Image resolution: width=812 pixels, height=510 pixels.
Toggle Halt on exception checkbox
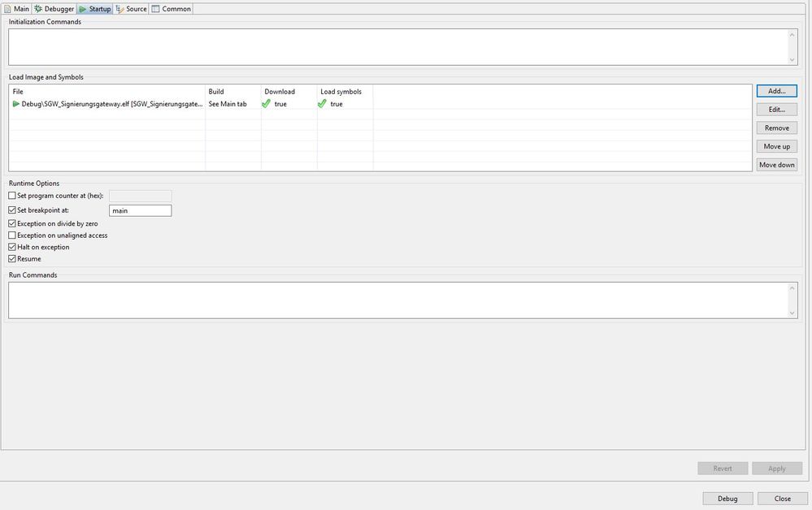[x=12, y=247]
